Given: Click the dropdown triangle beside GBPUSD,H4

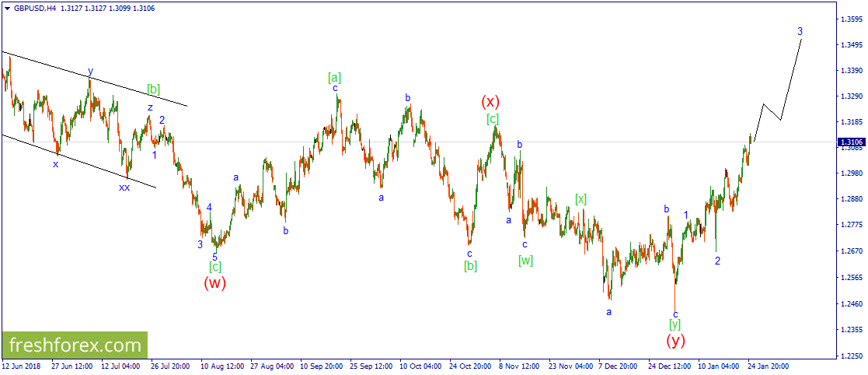Looking at the screenshot, I should [x=7, y=8].
